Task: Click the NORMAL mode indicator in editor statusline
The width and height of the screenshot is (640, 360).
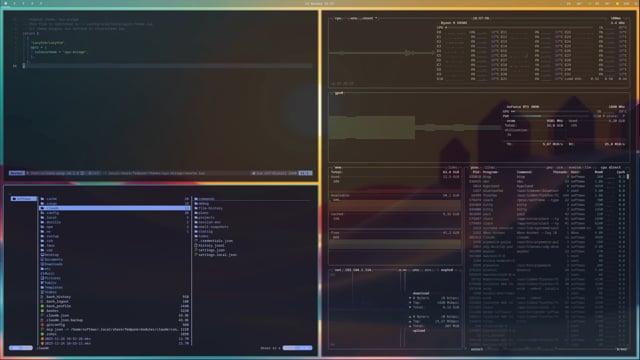Action: click(17, 173)
